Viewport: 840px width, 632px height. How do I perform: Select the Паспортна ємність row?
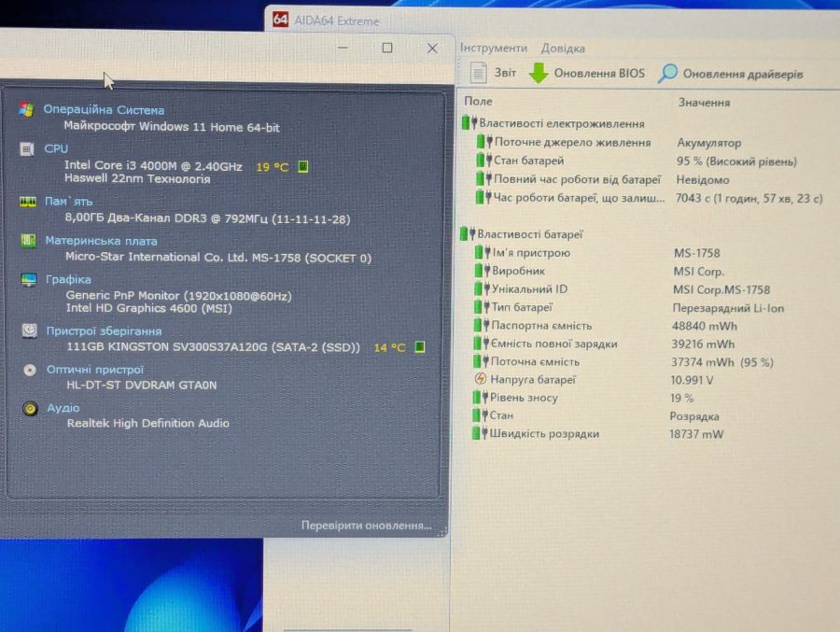pos(606,326)
